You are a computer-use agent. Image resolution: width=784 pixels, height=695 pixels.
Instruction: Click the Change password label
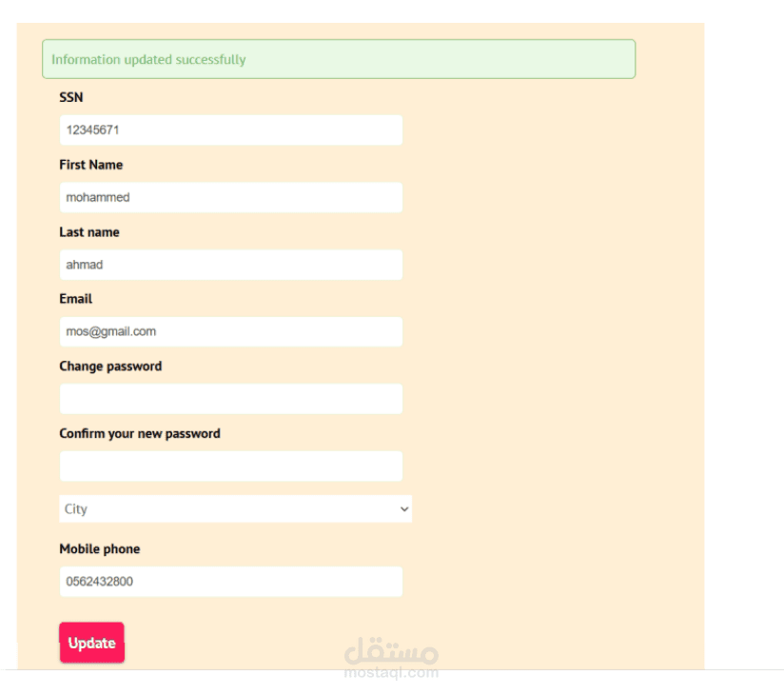110,367
